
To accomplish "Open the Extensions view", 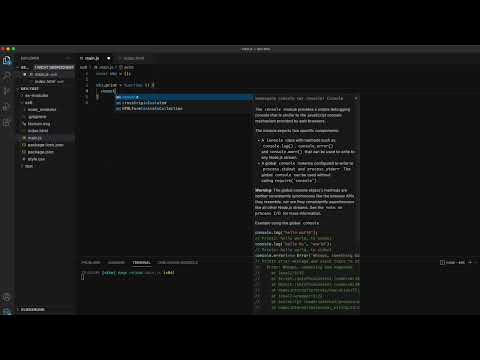I will pos(7,123).
